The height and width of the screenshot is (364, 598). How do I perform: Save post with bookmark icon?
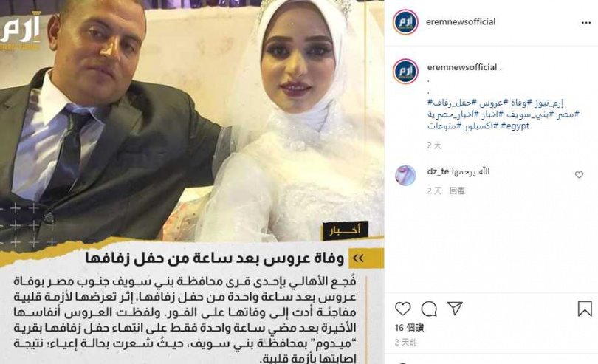pyautogui.click(x=585, y=309)
